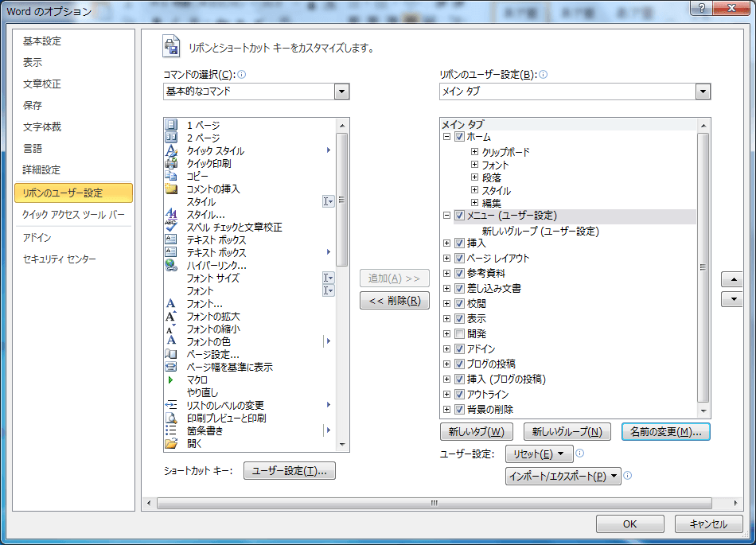Image resolution: width=756 pixels, height=545 pixels.
Task: Select the コメントの挿入 icon
Action: tap(171, 189)
